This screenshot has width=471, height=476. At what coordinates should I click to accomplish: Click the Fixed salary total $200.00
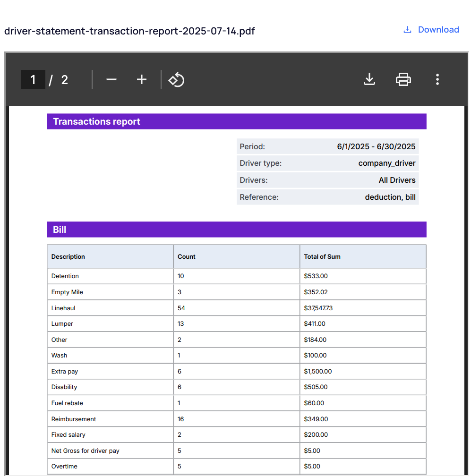click(x=316, y=435)
